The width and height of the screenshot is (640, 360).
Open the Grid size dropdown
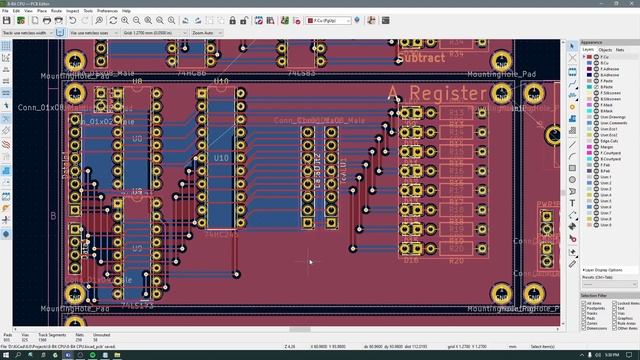point(155,33)
